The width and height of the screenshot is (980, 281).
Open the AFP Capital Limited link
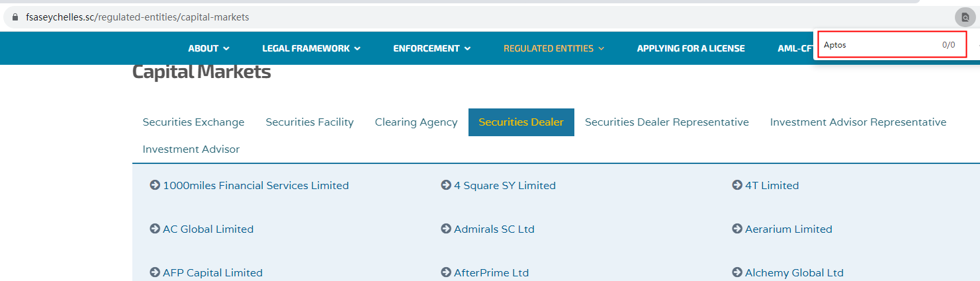coord(212,272)
